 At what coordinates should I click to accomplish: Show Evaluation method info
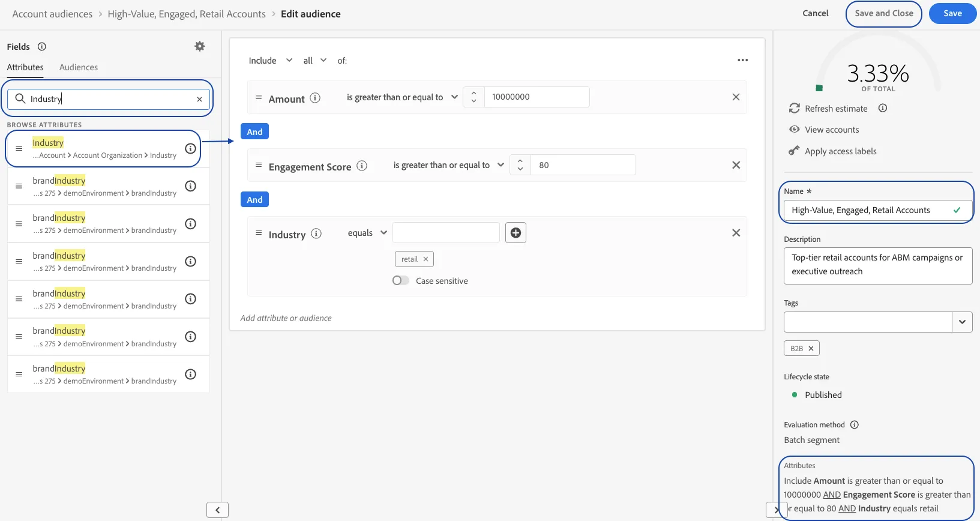[855, 425]
